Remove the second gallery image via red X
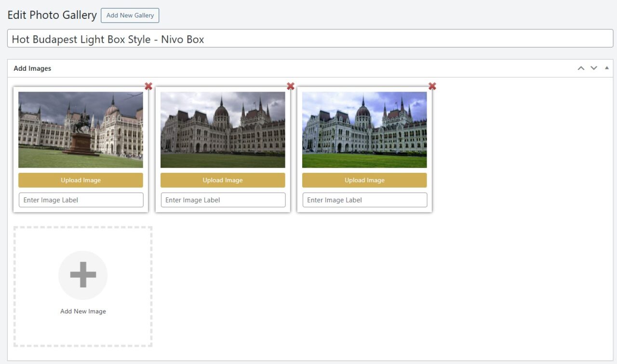This screenshot has width=617, height=364. point(291,86)
